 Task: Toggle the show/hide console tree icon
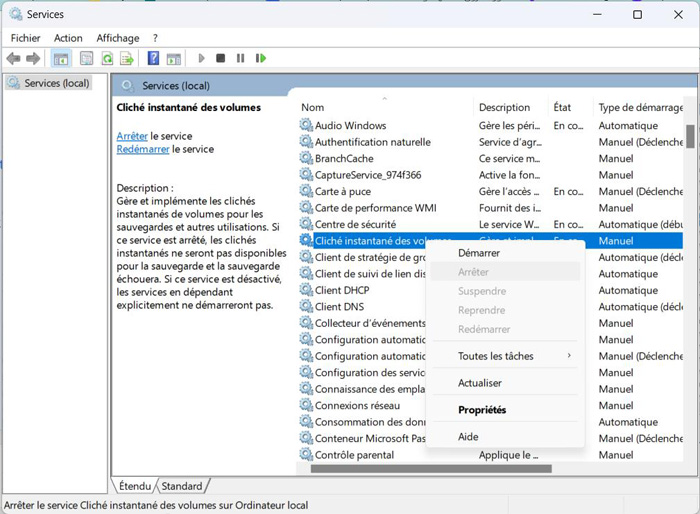coord(61,59)
